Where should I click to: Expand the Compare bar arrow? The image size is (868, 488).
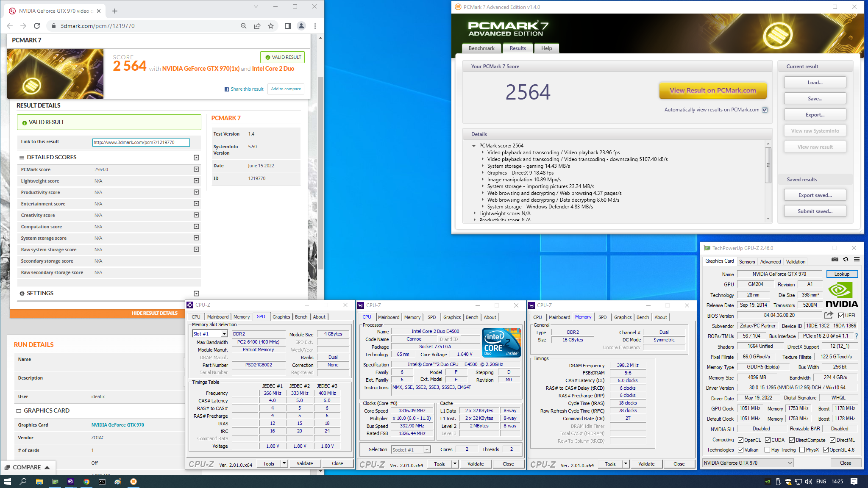pyautogui.click(x=47, y=468)
